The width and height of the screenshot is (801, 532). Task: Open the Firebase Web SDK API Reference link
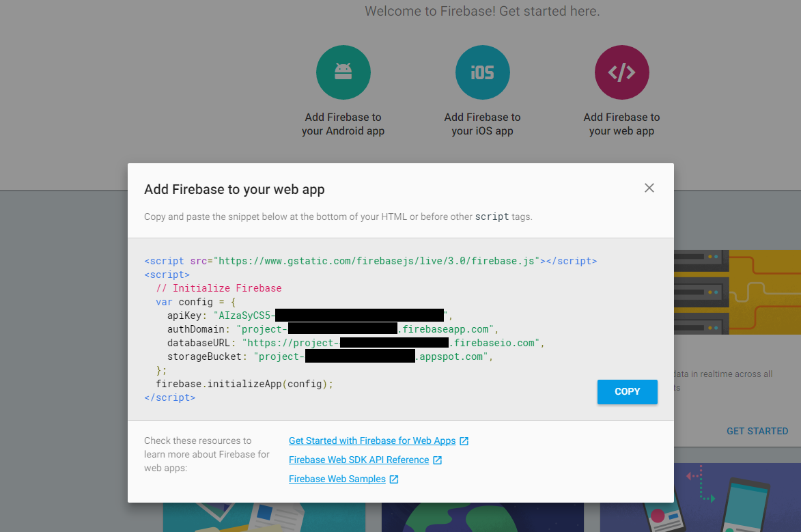[359, 460]
